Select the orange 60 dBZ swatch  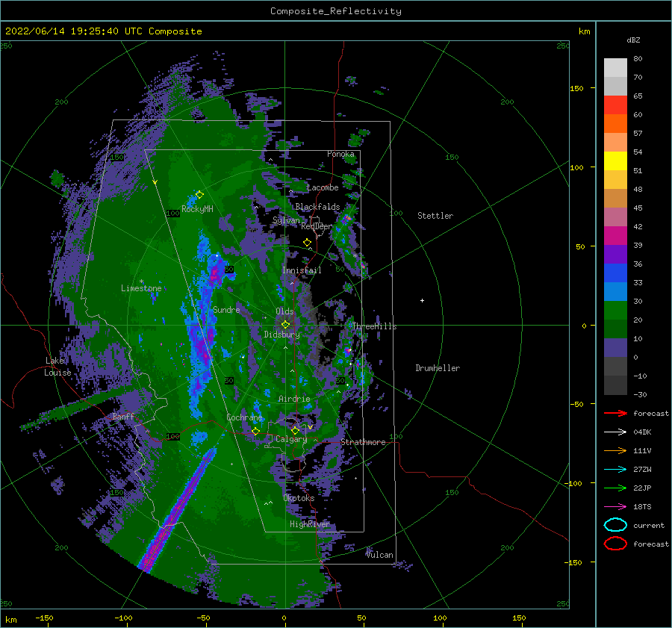tap(615, 124)
